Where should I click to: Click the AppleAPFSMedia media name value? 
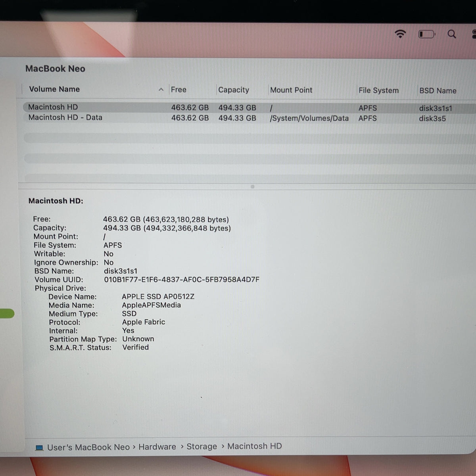152,305
